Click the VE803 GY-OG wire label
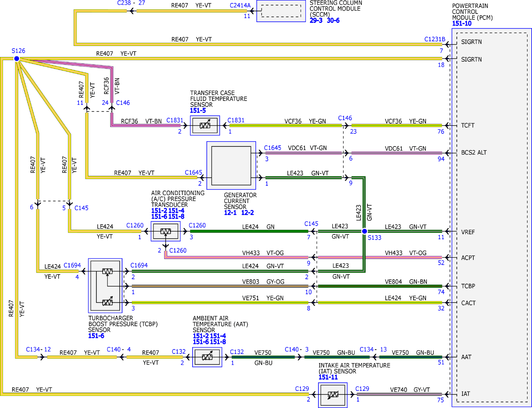The width and height of the screenshot is (532, 408). (x=263, y=282)
